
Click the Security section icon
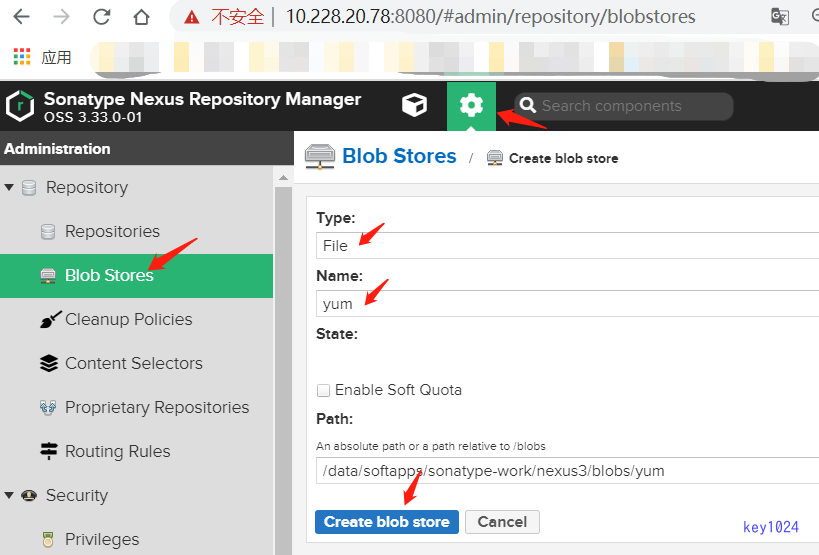29,495
